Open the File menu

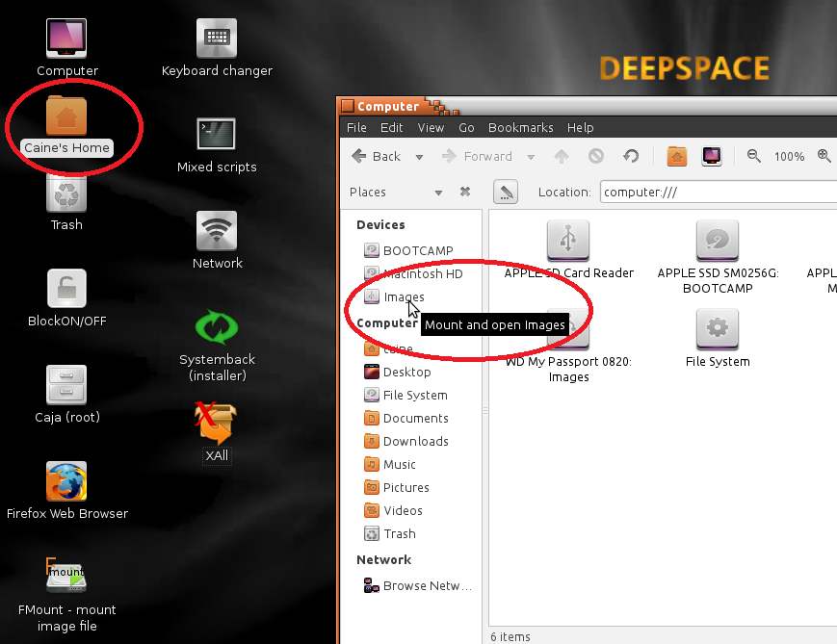click(x=356, y=127)
